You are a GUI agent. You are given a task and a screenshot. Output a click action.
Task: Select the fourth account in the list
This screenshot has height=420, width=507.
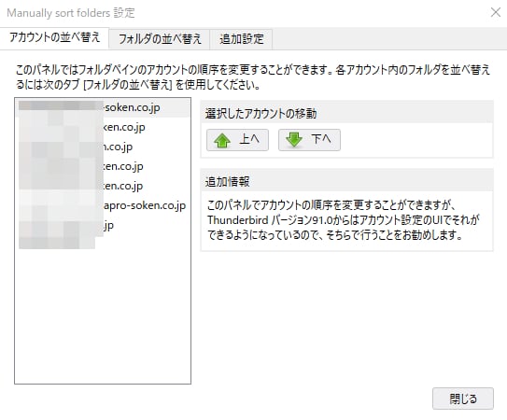103,166
